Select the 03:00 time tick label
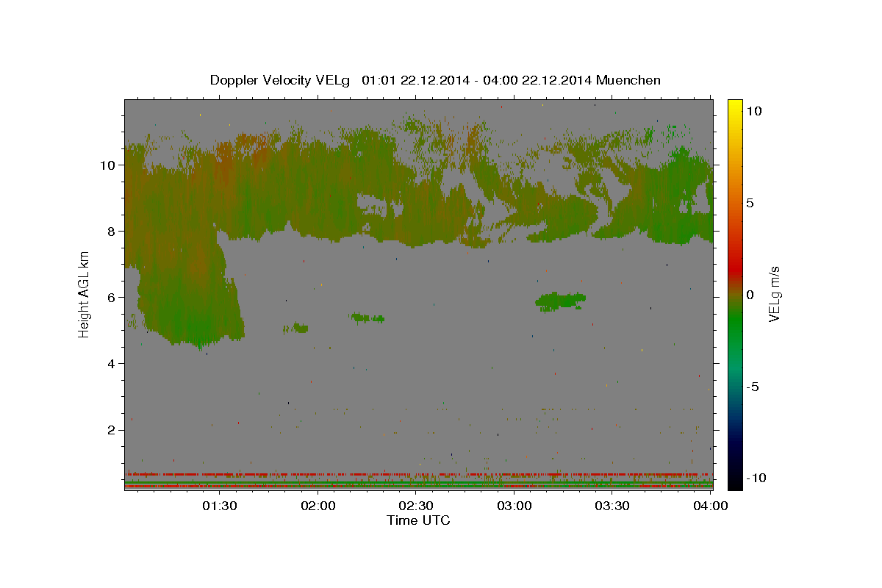The width and height of the screenshot is (882, 588). pyautogui.click(x=514, y=506)
